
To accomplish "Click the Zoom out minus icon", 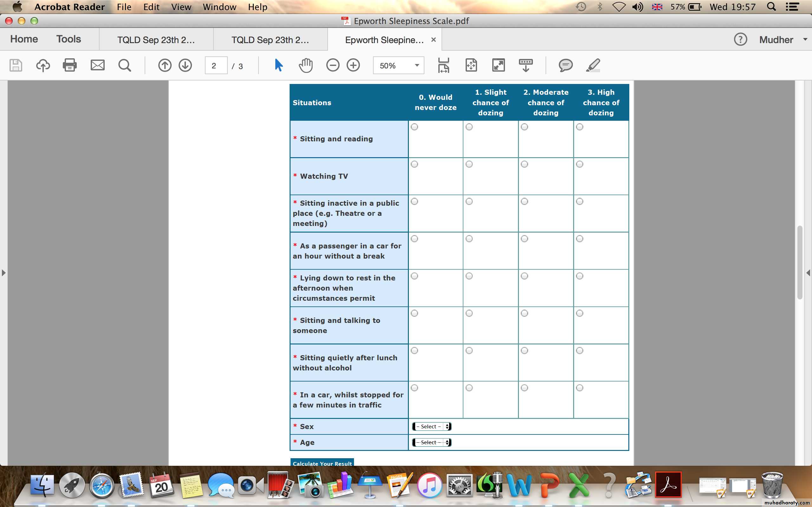I will point(332,65).
